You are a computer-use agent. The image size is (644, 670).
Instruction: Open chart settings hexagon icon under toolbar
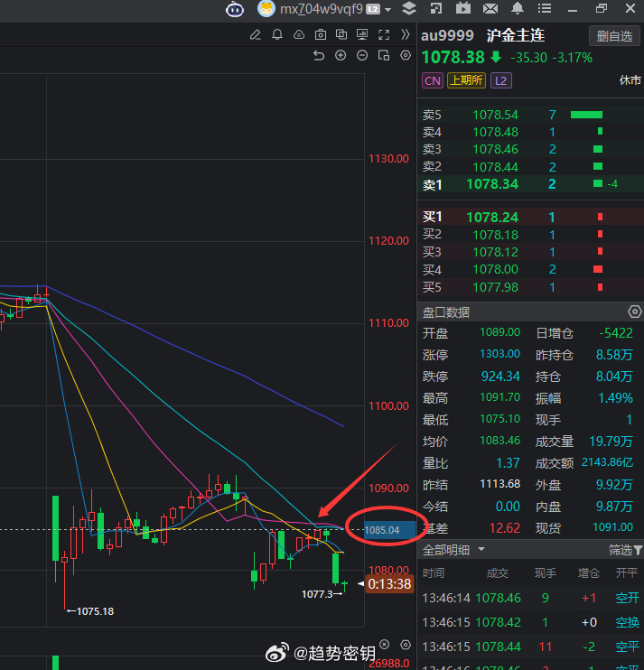(406, 55)
